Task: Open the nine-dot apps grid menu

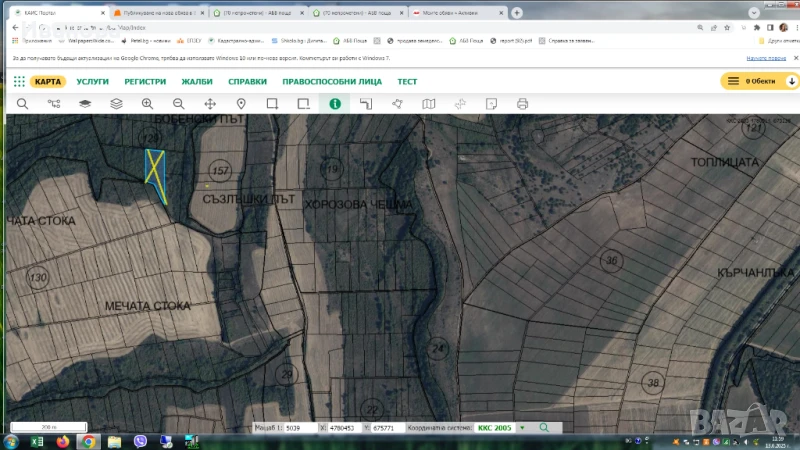Action: [19, 81]
